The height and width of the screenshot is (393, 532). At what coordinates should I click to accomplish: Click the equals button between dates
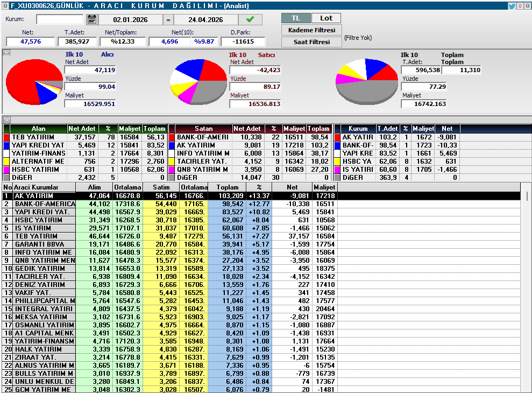tap(168, 20)
